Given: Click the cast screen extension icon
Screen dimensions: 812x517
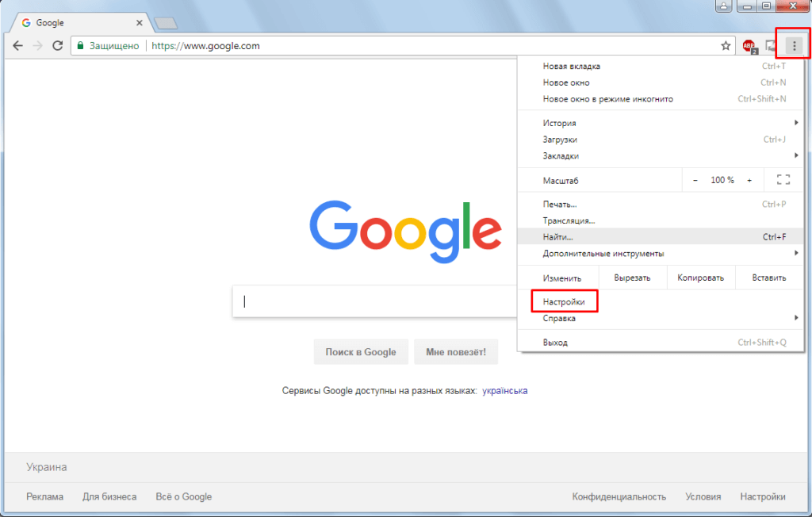Looking at the screenshot, I should (771, 46).
